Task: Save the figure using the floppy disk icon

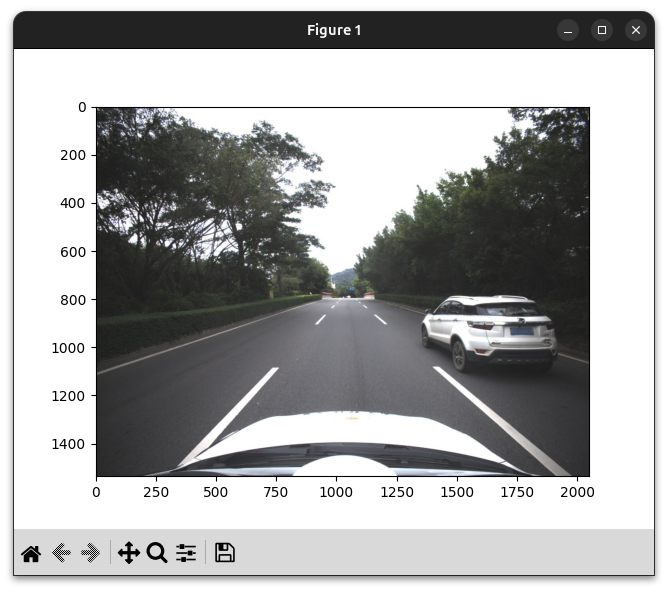Action: [225, 553]
